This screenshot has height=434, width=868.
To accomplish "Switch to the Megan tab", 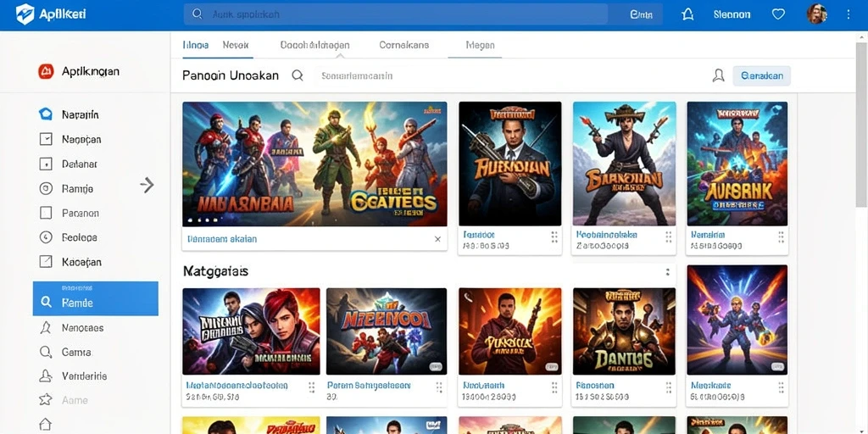I will (x=480, y=46).
